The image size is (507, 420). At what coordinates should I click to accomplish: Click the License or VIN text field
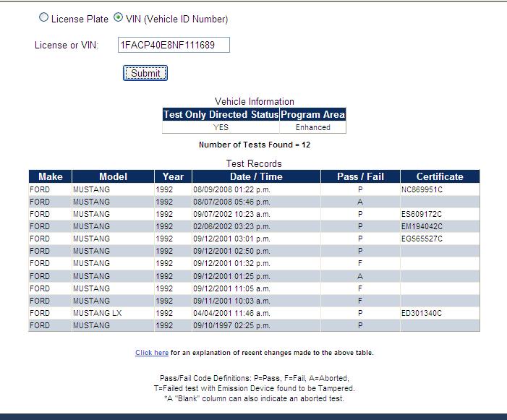click(x=173, y=46)
